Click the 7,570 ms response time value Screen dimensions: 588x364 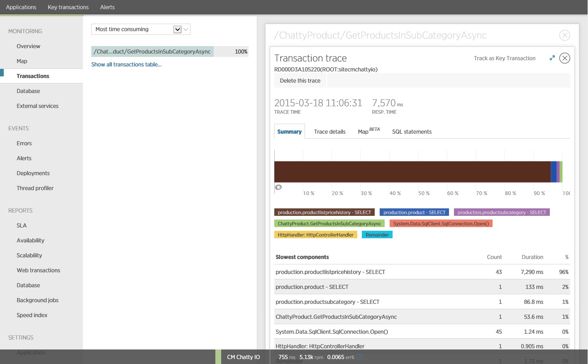388,103
